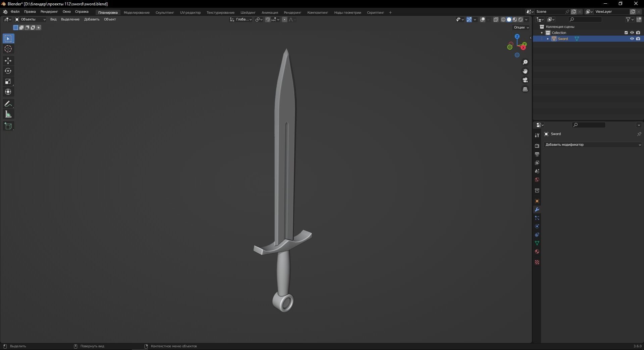Disable Collection in renders camera icon
644x350 pixels.
click(638, 33)
